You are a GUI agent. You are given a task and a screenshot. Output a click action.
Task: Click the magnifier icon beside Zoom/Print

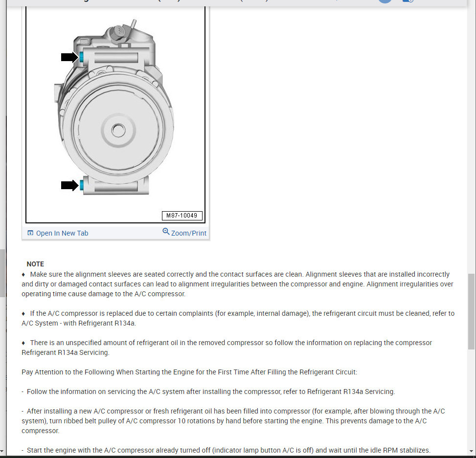(x=166, y=232)
